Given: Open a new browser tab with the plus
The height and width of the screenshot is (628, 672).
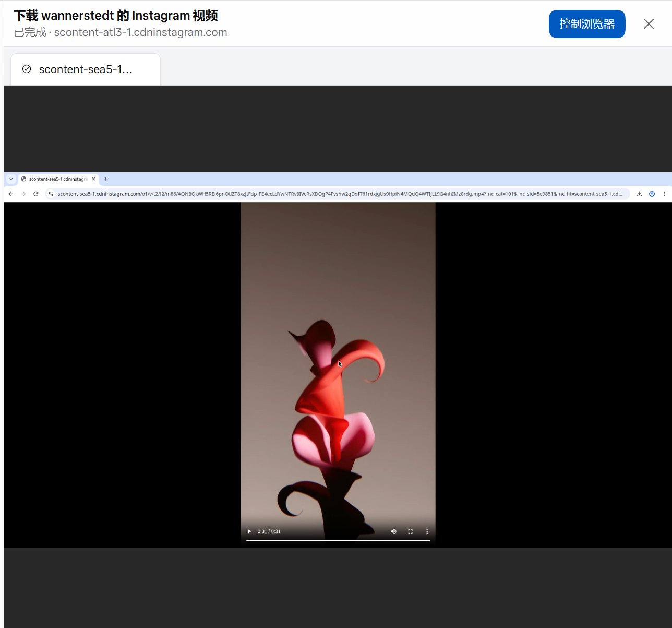Looking at the screenshot, I should pos(106,179).
